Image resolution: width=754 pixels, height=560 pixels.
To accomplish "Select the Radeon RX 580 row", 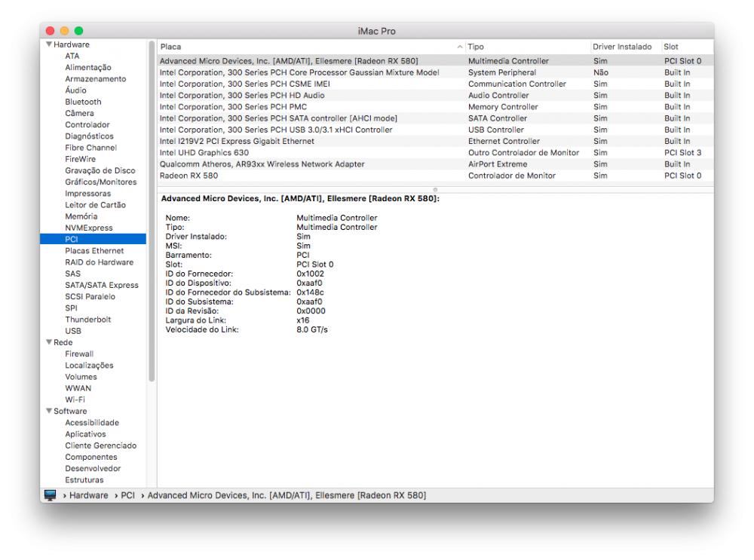I will pyautogui.click(x=435, y=176).
